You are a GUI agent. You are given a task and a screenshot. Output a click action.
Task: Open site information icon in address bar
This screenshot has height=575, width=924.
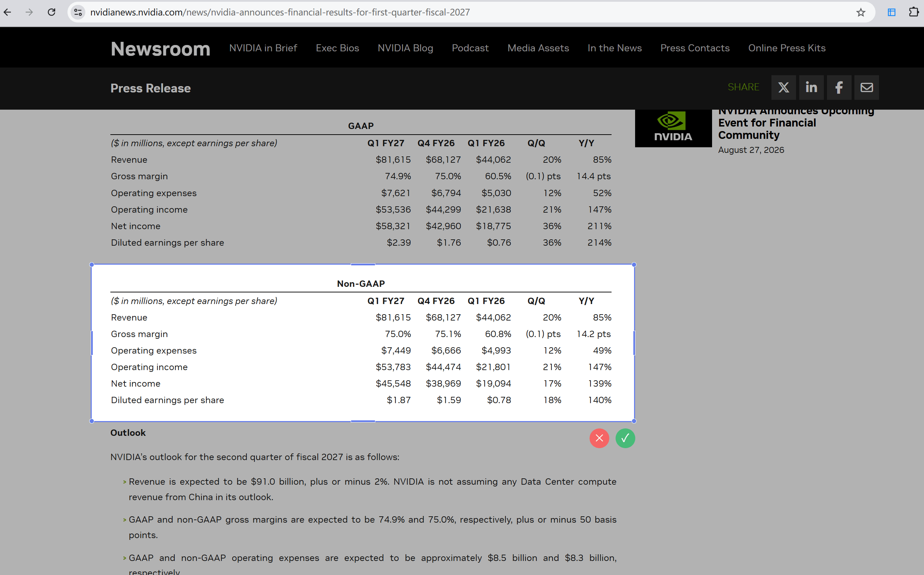pyautogui.click(x=78, y=12)
